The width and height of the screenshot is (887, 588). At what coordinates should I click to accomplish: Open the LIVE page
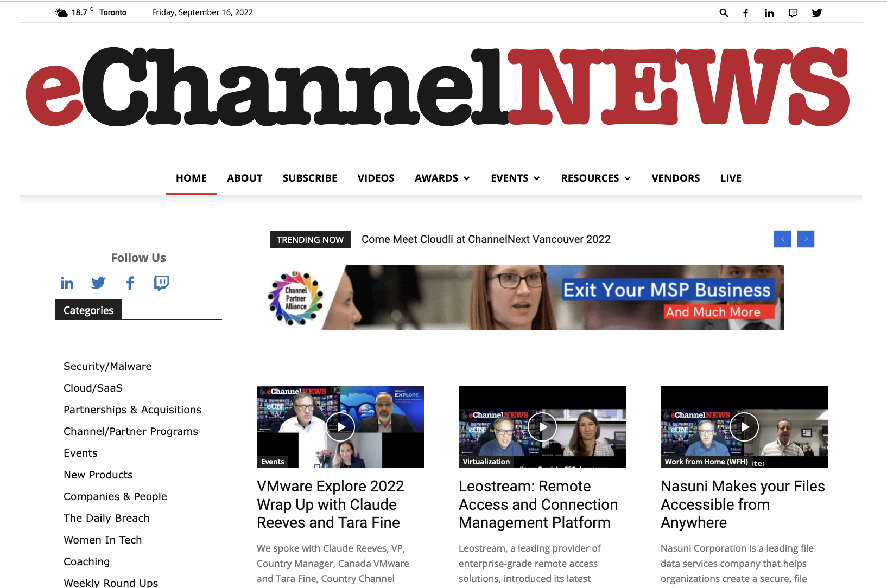pos(731,178)
